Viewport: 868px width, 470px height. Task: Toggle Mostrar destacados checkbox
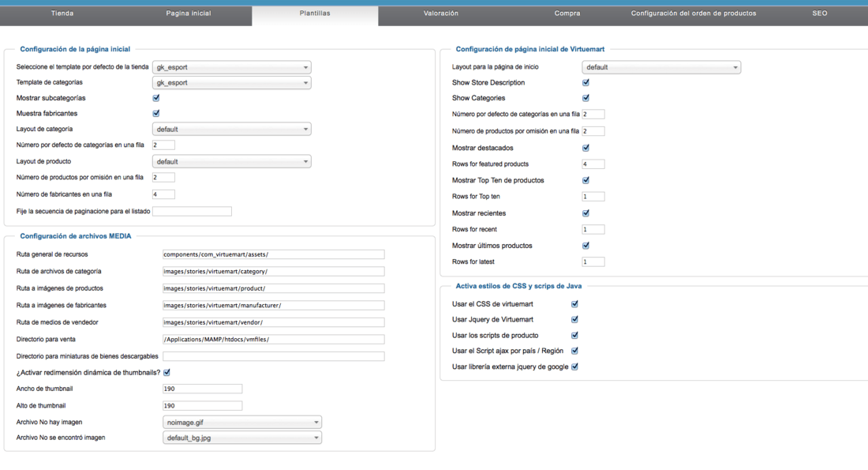coord(586,148)
